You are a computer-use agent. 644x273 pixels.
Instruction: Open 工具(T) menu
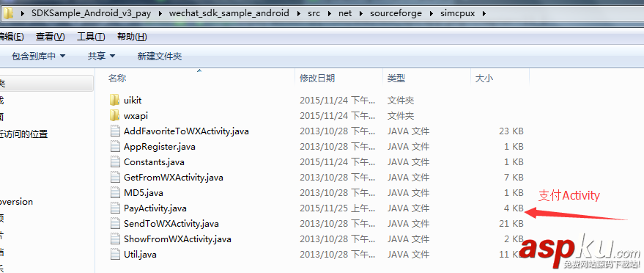91,37
